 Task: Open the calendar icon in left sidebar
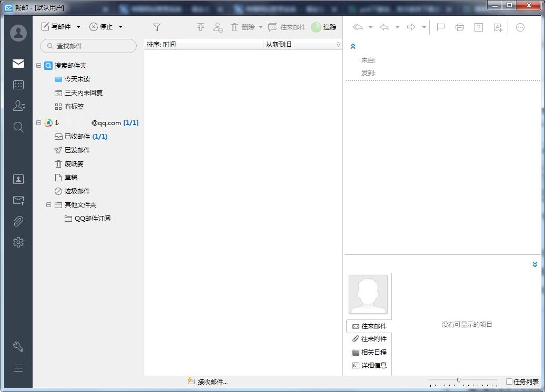tap(18, 85)
